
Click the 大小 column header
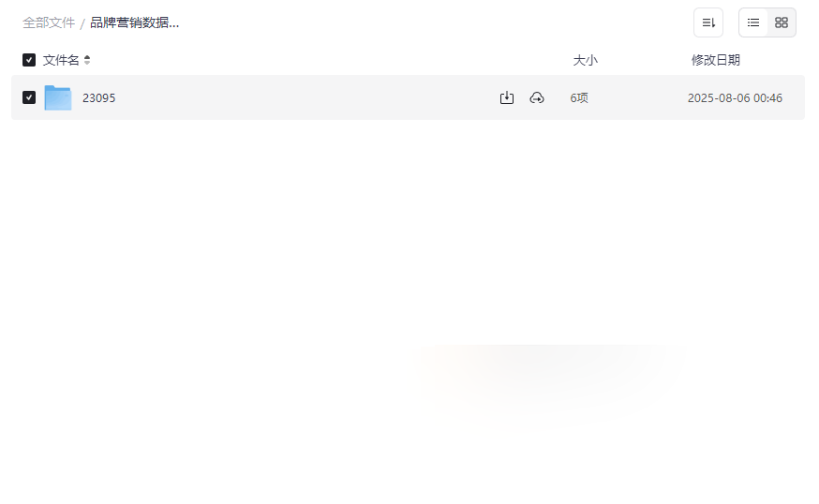point(585,60)
